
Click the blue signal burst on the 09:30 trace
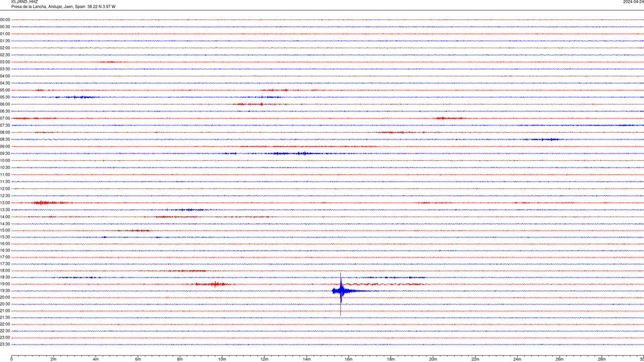tap(292, 154)
